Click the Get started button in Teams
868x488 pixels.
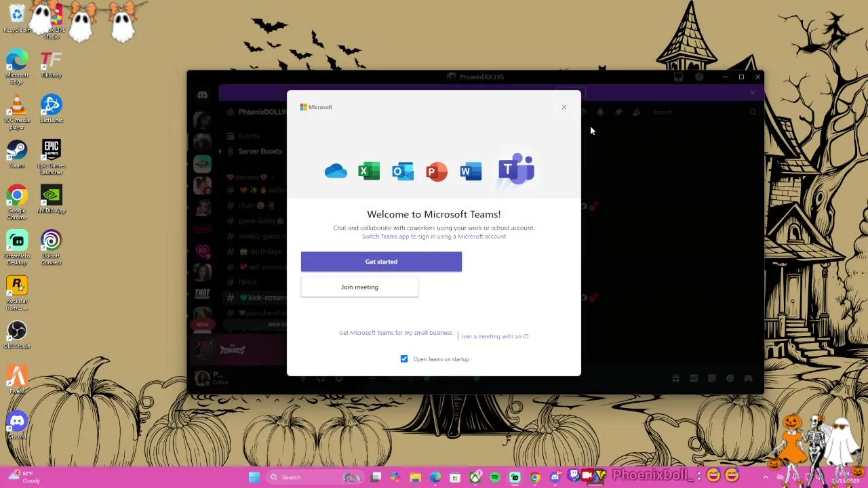click(381, 262)
